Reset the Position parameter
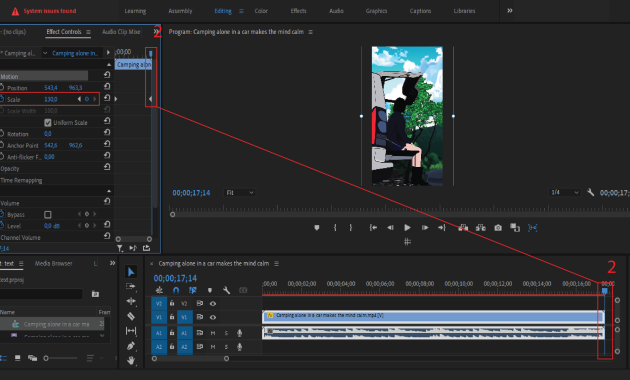Viewport: 630px width, 380px height. [x=107, y=86]
